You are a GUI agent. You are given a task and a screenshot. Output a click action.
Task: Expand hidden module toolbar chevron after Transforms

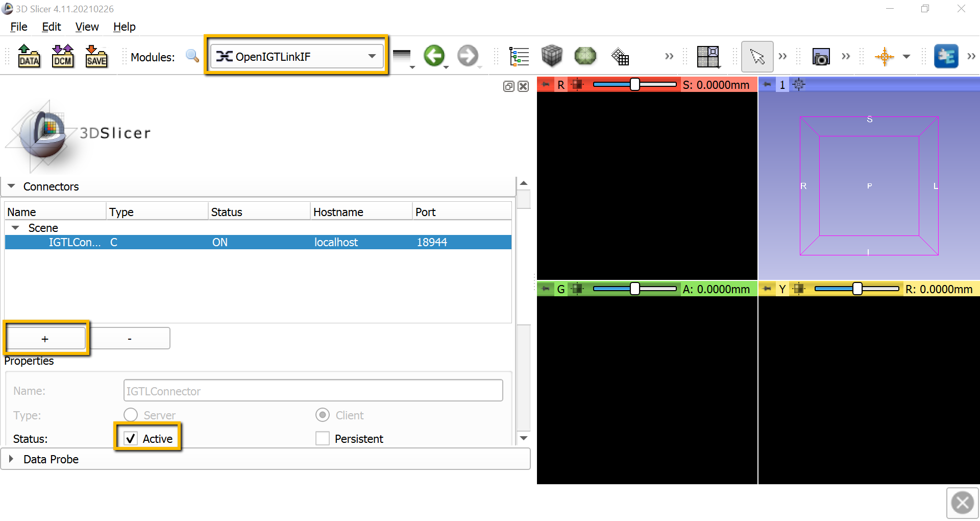669,56
